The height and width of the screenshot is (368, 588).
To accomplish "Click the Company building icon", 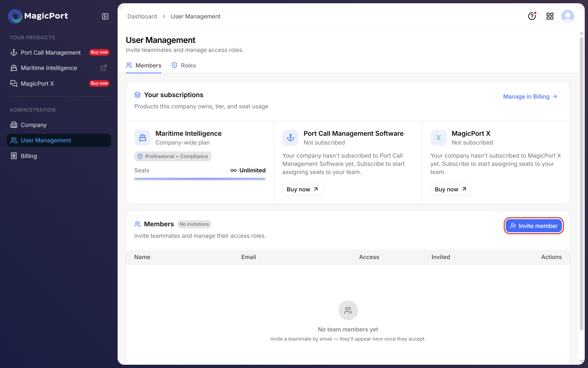I will (x=14, y=125).
